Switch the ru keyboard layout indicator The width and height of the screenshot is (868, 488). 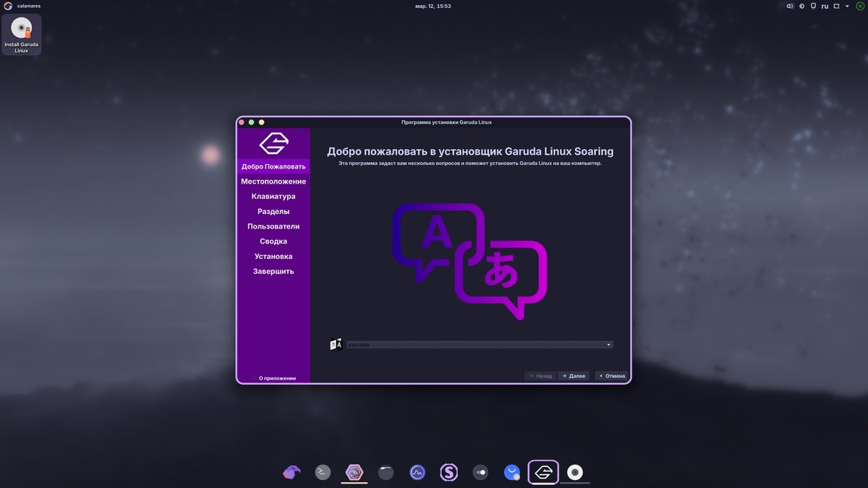[x=825, y=6]
